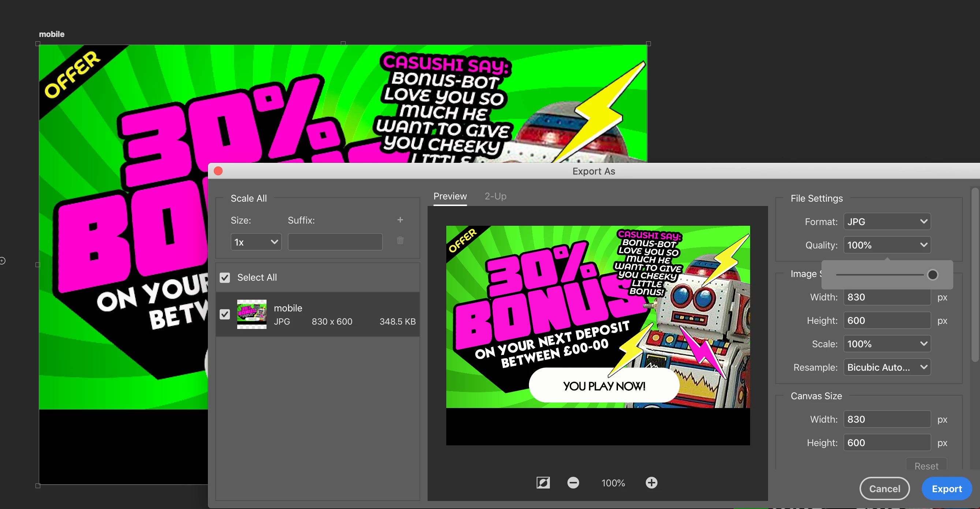Select the Preview tab
The image size is (980, 509).
(450, 196)
